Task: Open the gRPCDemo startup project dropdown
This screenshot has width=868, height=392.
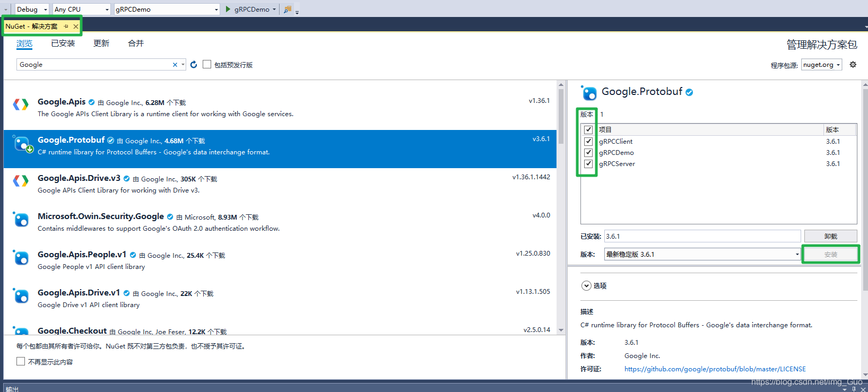Action: [167, 9]
